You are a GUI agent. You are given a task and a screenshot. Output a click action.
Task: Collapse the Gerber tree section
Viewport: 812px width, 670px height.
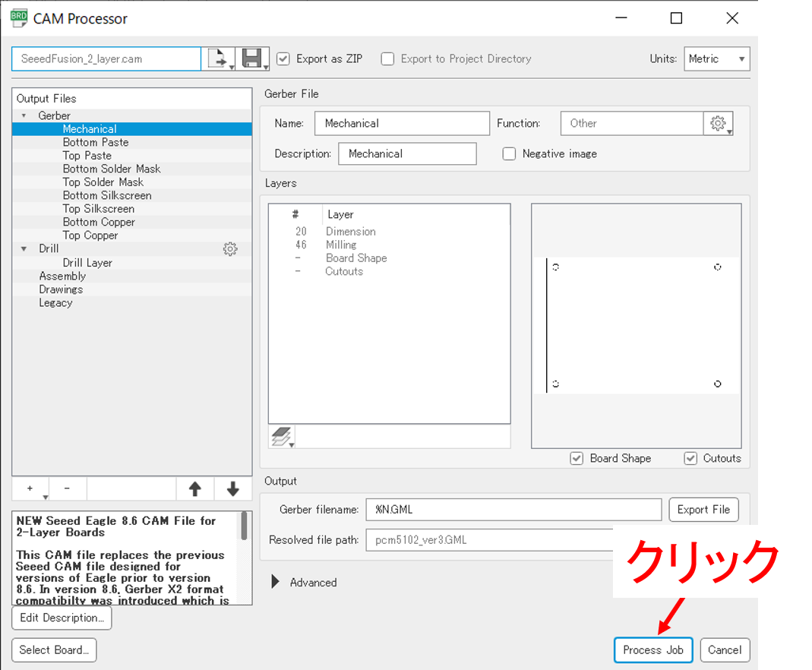24,115
